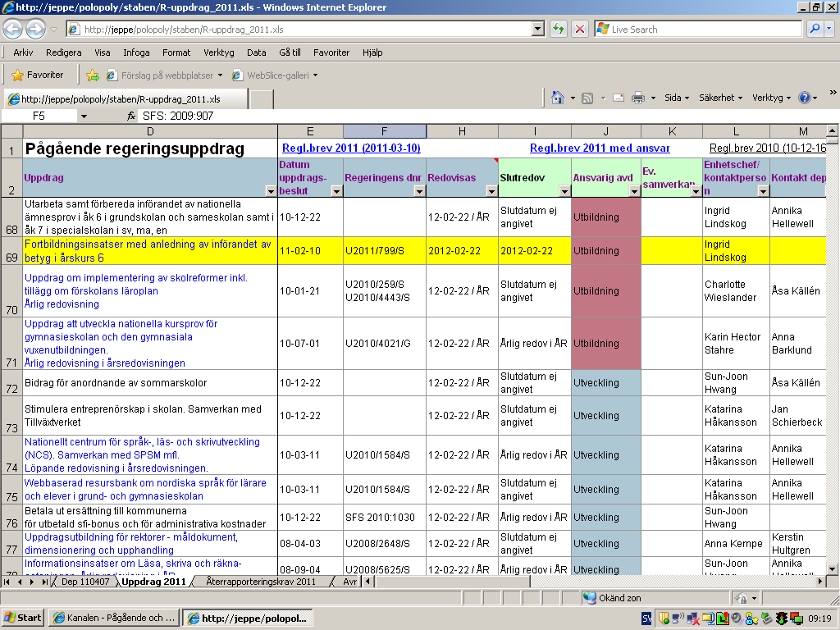840x630 pixels.
Task: Select the red Utbildning cell in row 68
Action: (606, 217)
